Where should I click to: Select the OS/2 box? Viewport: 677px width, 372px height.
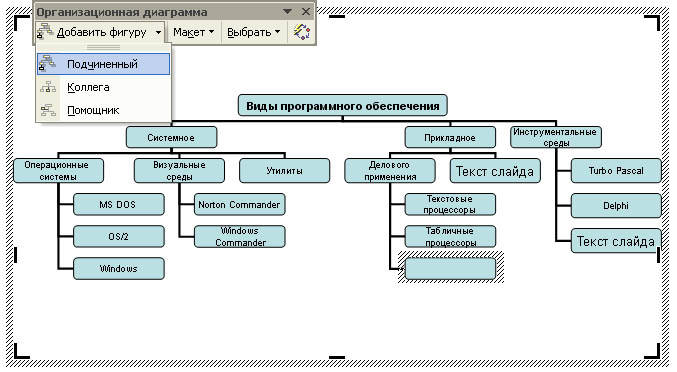click(x=119, y=236)
